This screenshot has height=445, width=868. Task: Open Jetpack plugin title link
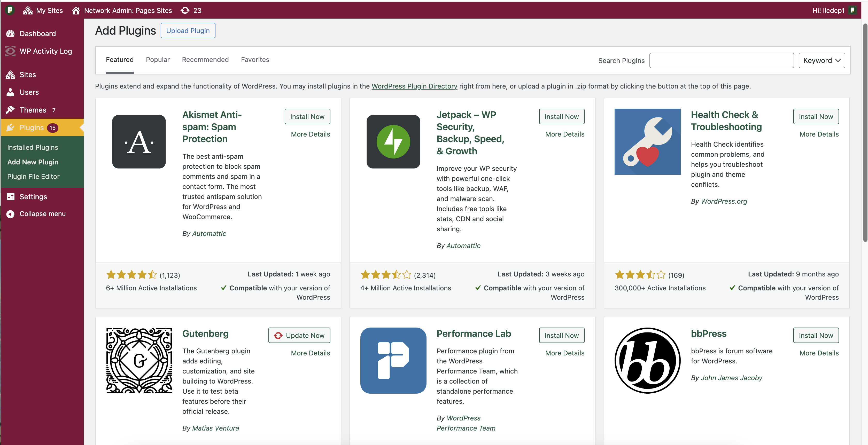coord(470,133)
